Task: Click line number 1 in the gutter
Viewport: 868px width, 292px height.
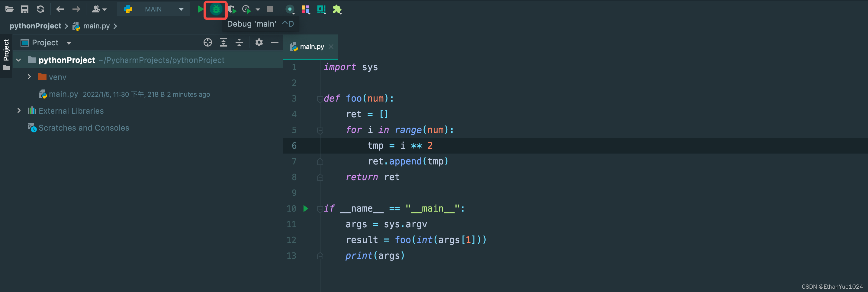Action: tap(294, 67)
